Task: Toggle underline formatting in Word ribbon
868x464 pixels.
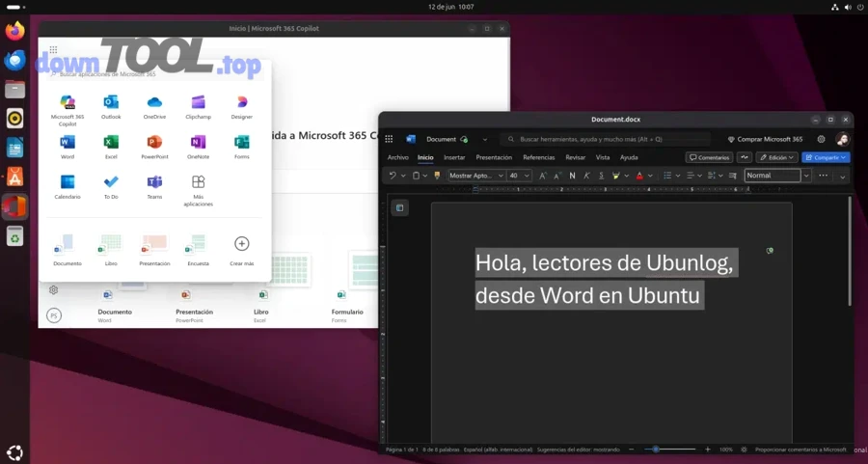Action: tap(601, 176)
